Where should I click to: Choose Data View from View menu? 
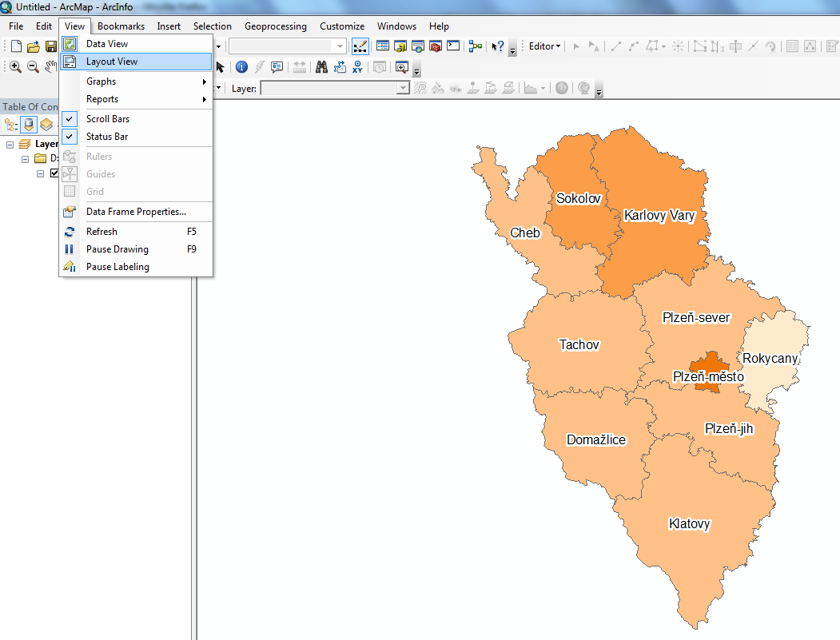click(x=136, y=44)
